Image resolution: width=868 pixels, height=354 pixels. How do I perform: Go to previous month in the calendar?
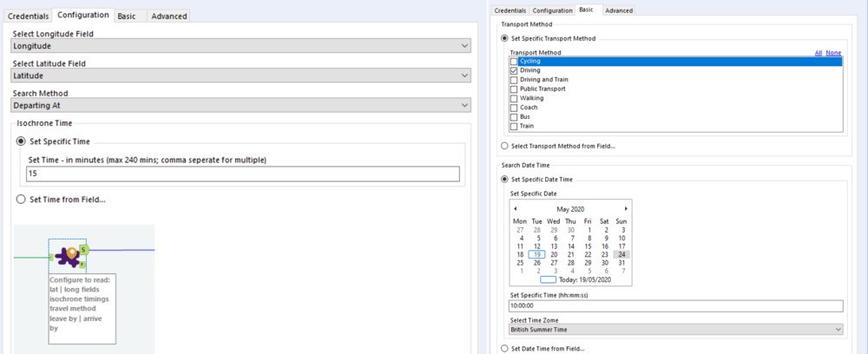pyautogui.click(x=515, y=208)
